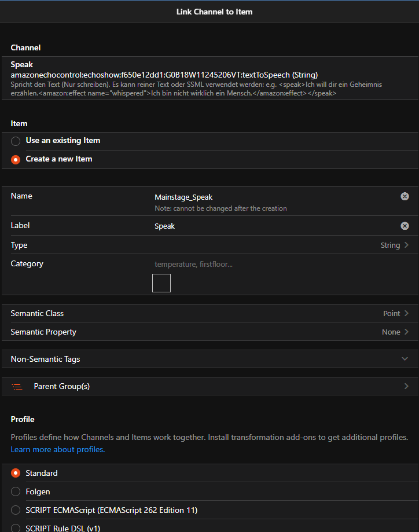Click the Name input containing Mainstage_Speak

[272, 197]
